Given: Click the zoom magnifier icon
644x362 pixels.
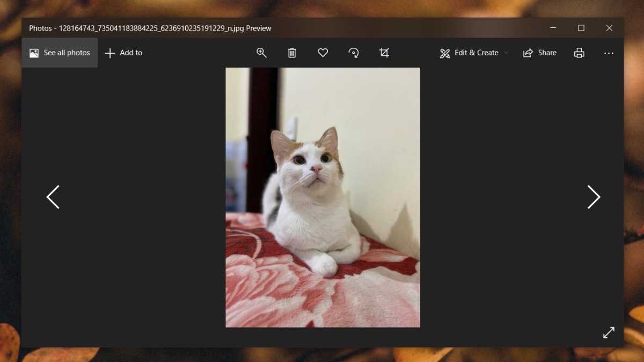Looking at the screenshot, I should click(x=261, y=53).
